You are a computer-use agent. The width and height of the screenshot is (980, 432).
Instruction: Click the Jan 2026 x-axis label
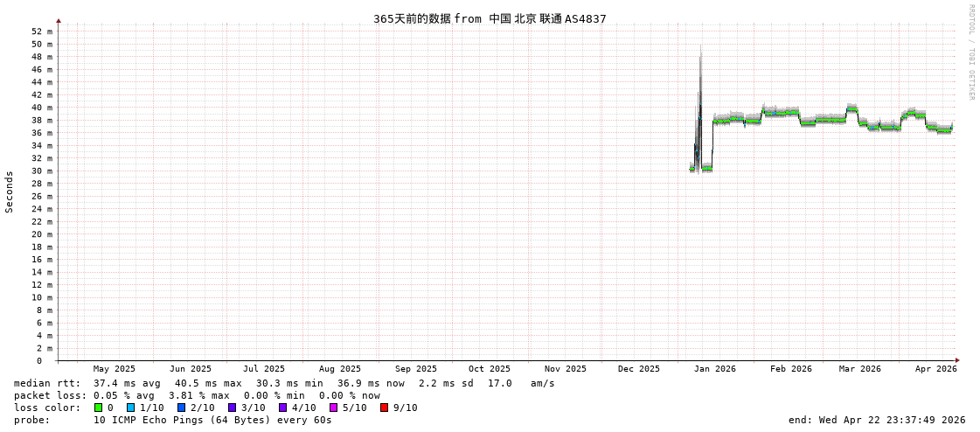point(714,369)
